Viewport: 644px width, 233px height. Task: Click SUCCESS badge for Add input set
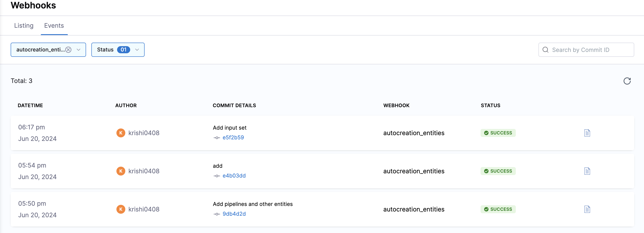(x=498, y=133)
